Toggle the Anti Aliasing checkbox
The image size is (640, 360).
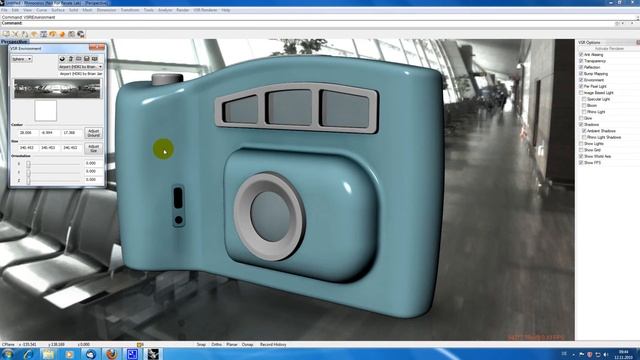pyautogui.click(x=581, y=54)
